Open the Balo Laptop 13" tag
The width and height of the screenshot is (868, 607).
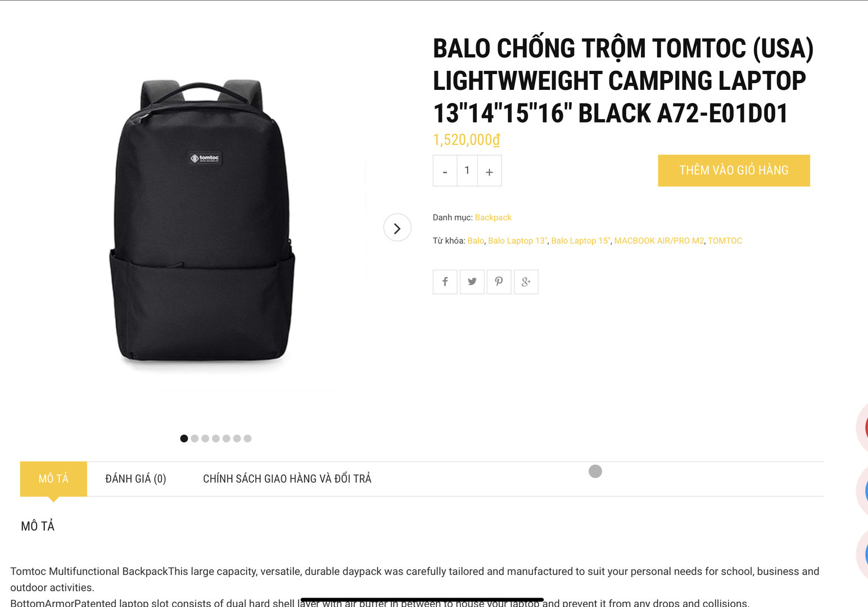point(518,241)
